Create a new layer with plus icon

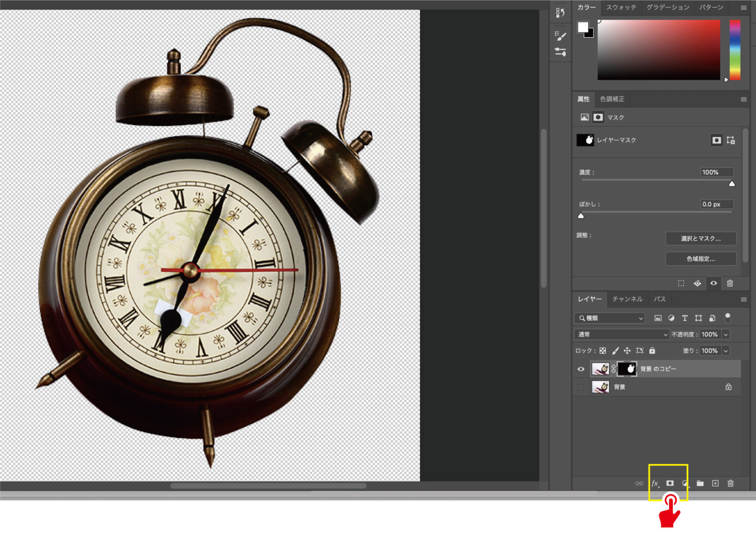[x=715, y=483]
